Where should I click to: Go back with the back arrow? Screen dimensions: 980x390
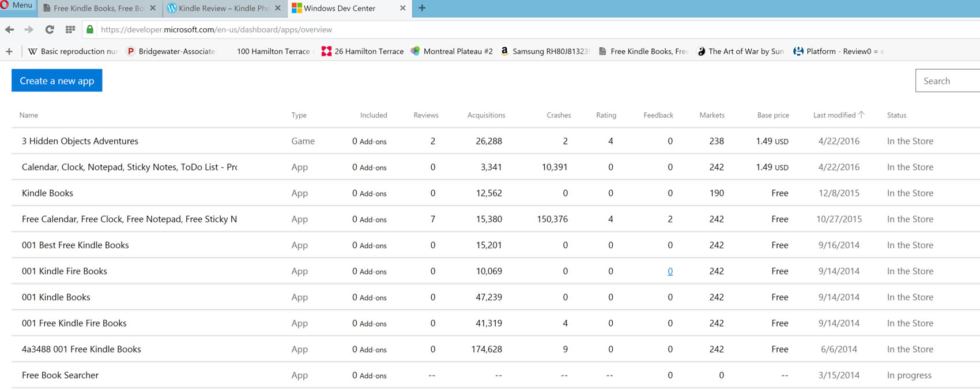tap(10, 29)
